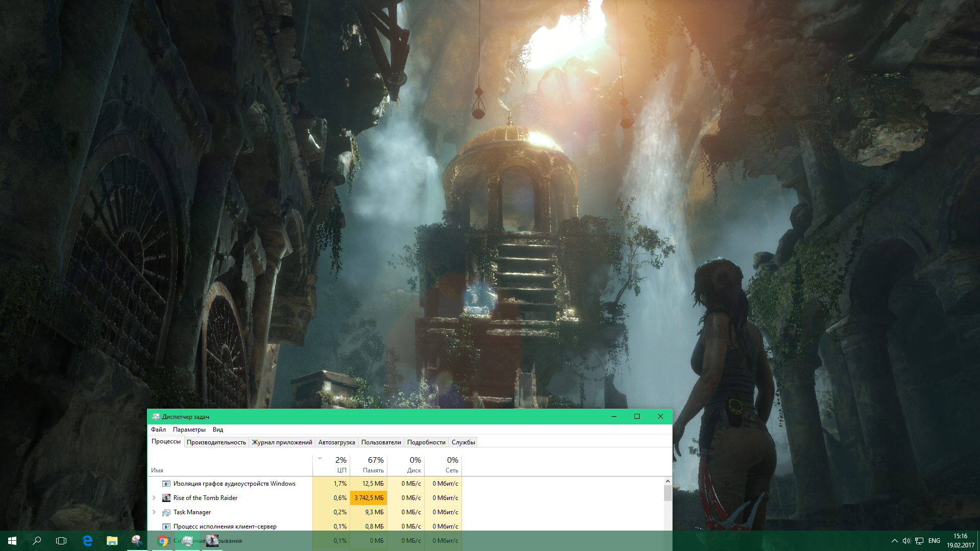
Task: Expand the Task Manager process row
Action: coord(154,512)
